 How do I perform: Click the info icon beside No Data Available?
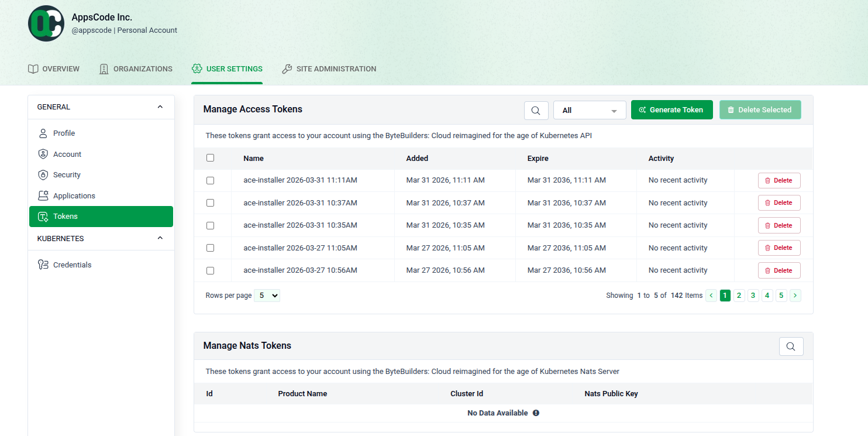535,413
